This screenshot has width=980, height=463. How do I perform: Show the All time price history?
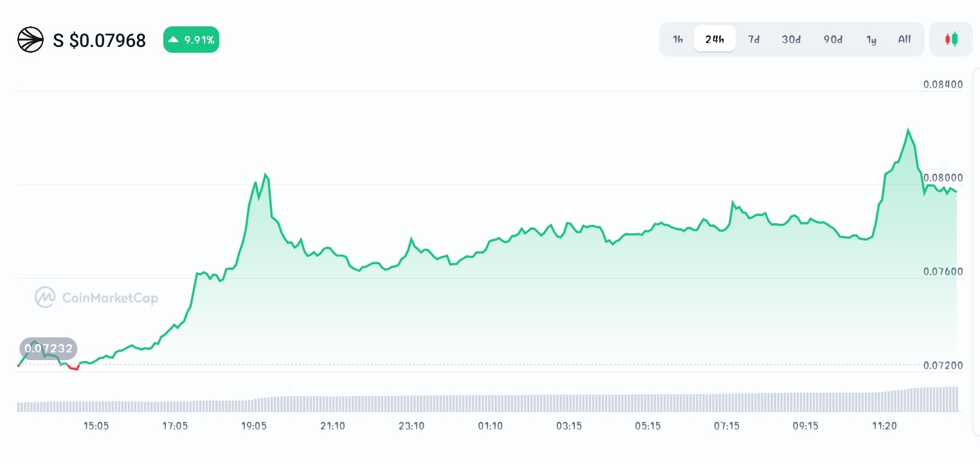(904, 39)
